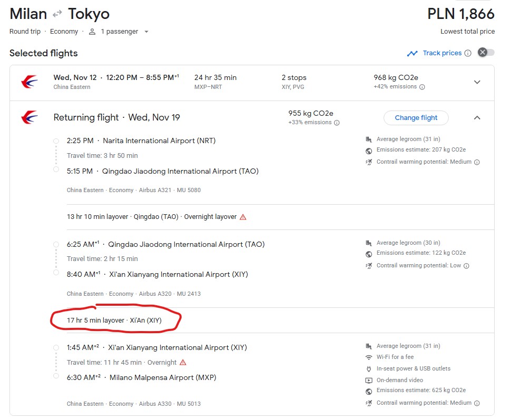This screenshot has height=420, width=511.
Task: Click contrail icon for Low warming potential
Action: point(369,266)
